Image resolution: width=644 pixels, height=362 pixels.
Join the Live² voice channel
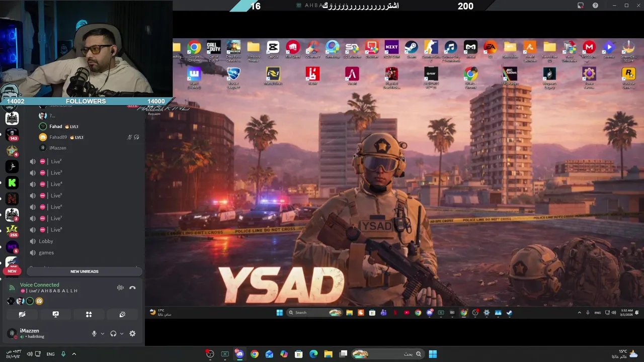pos(85,161)
